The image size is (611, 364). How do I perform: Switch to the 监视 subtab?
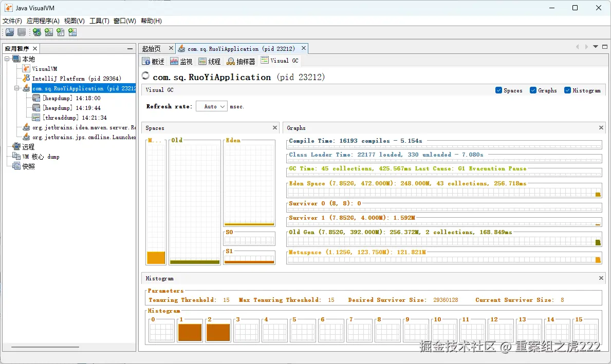point(181,61)
